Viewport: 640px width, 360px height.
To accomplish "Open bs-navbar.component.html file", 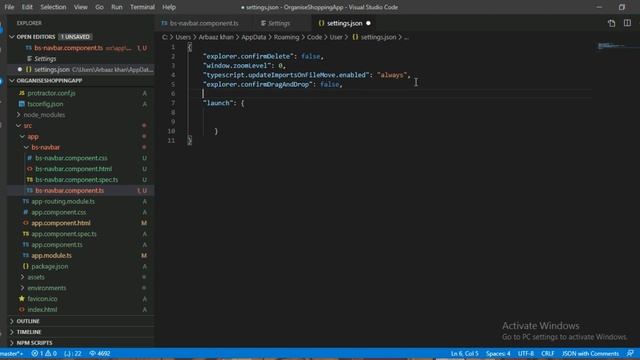I will click(x=73, y=169).
